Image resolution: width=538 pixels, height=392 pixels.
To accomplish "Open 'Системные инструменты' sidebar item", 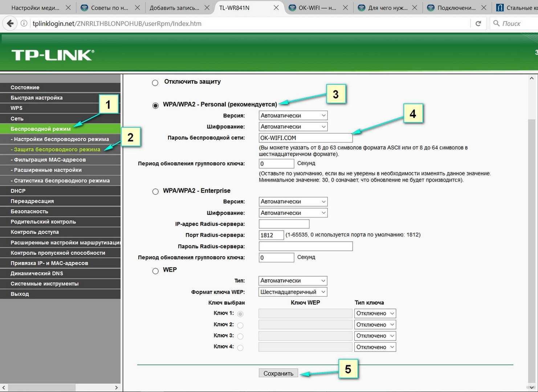I will [60, 284].
